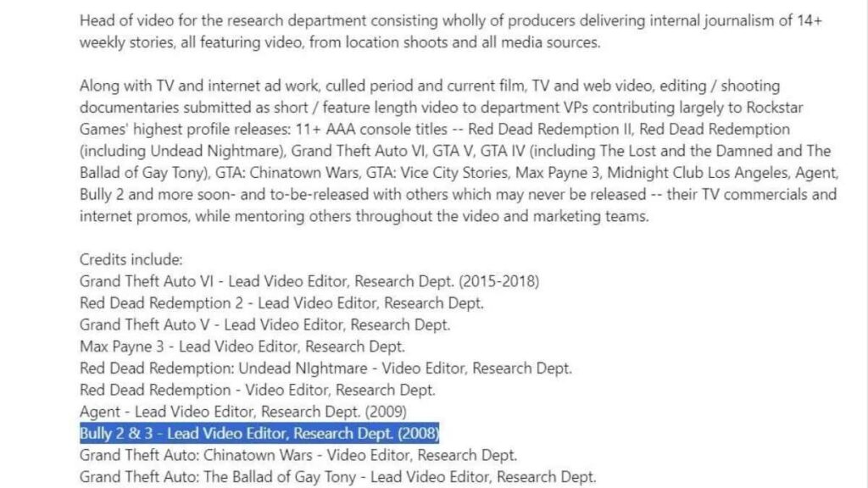Viewport: 868px width, 488px height.
Task: Click the 'Grand Theft Auto: Chinatown Wars' credit line
Action: (x=298, y=455)
